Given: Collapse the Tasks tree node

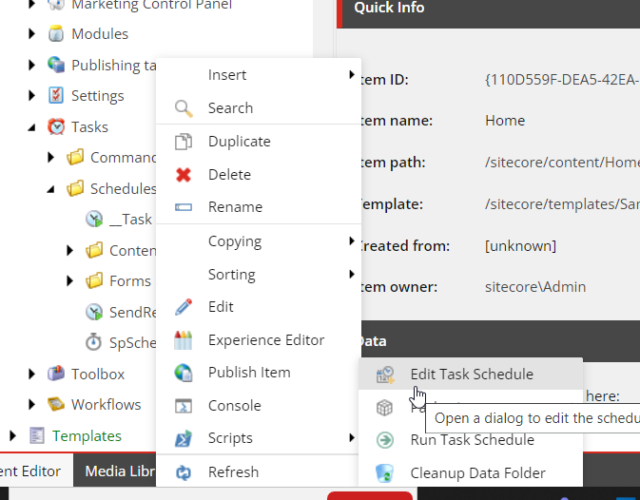Looking at the screenshot, I should [x=32, y=127].
